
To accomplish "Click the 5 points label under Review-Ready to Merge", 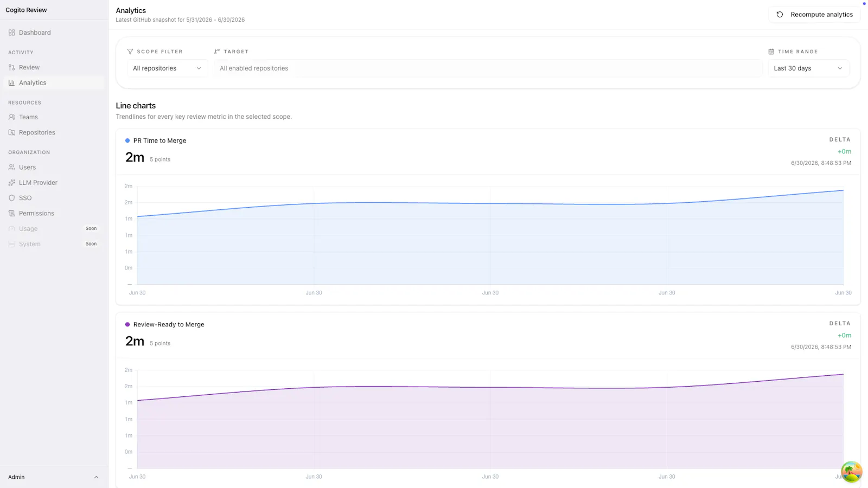I will 160,343.
